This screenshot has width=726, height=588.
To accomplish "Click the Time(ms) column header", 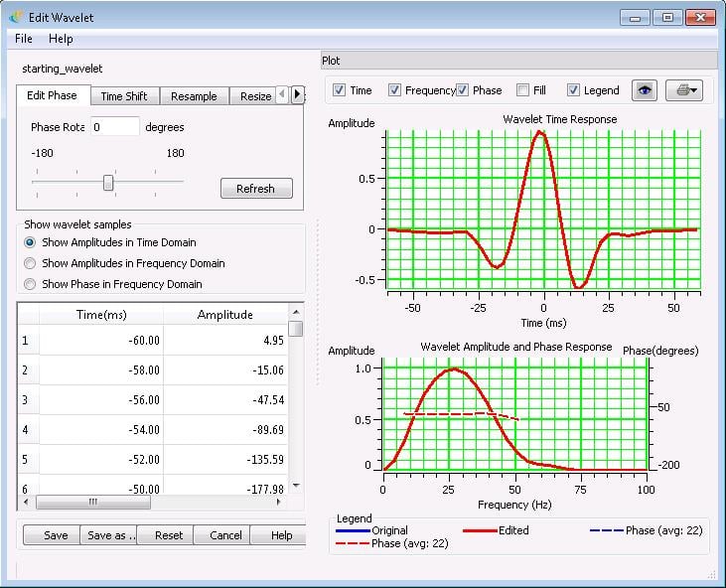I will click(x=101, y=315).
